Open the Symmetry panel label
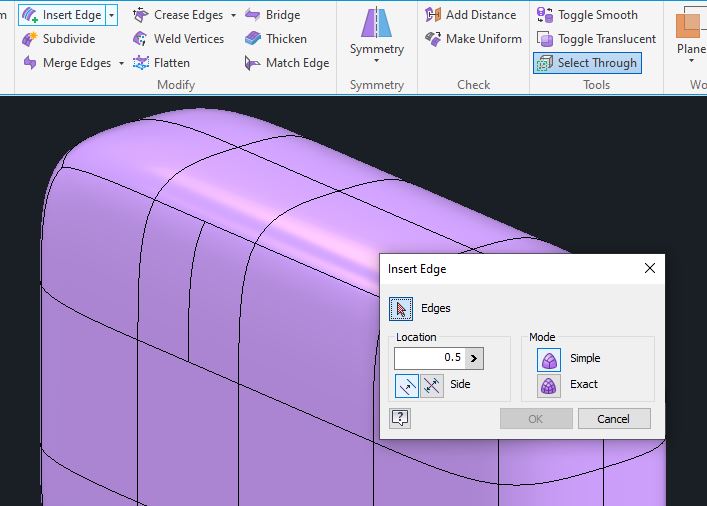This screenshot has width=707, height=506. [376, 85]
